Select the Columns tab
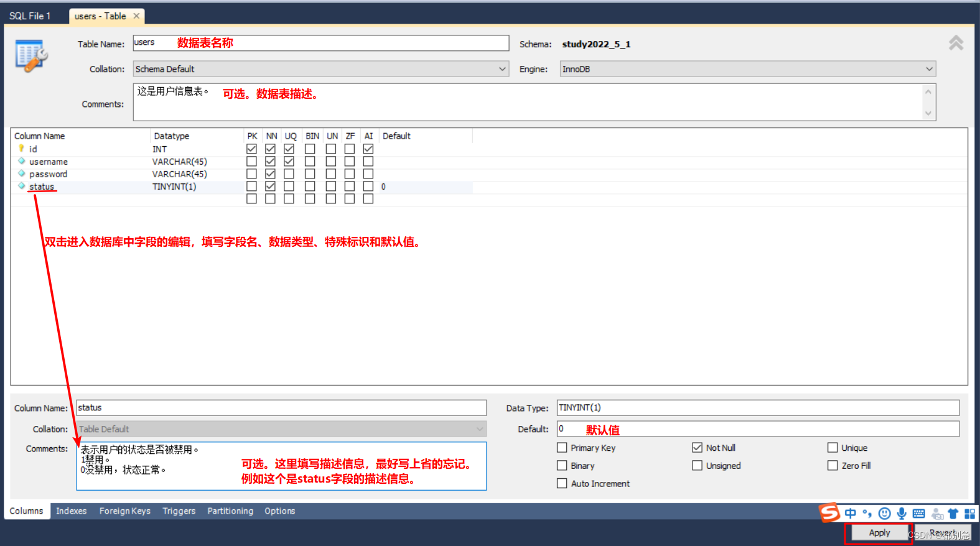This screenshot has width=980, height=546. [26, 511]
